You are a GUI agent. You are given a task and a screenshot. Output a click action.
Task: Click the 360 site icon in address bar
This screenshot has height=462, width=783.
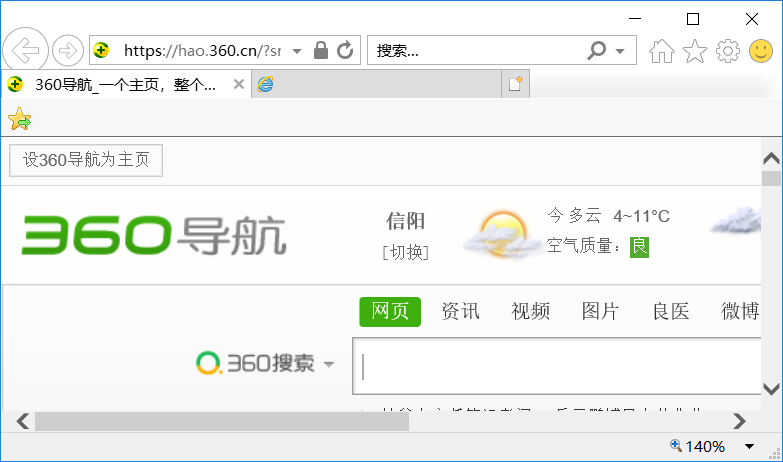(101, 50)
